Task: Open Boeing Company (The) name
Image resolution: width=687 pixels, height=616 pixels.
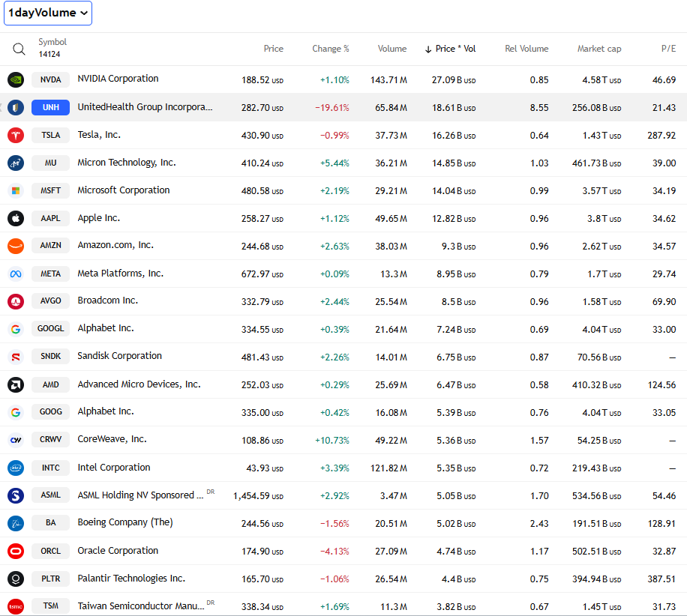Action: click(x=125, y=522)
